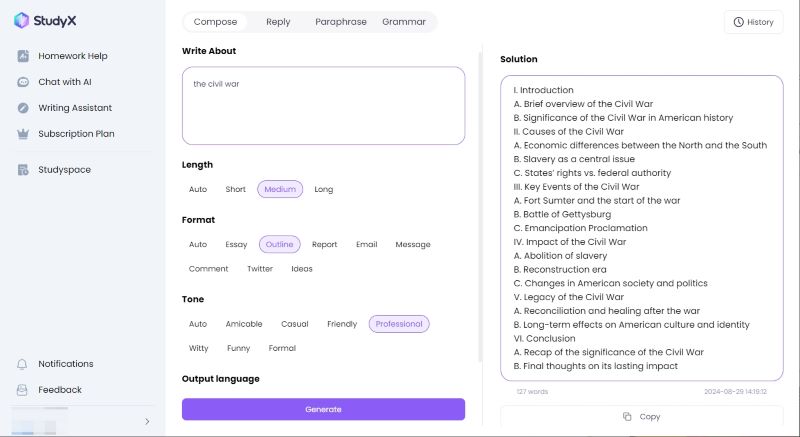Open the Writing Assistant pencil icon

[23, 108]
